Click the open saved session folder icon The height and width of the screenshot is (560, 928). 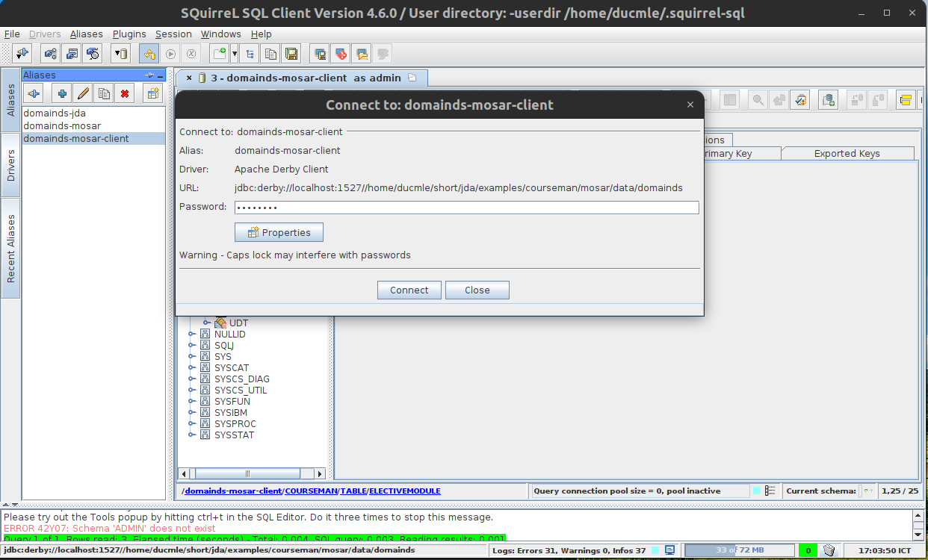click(362, 54)
